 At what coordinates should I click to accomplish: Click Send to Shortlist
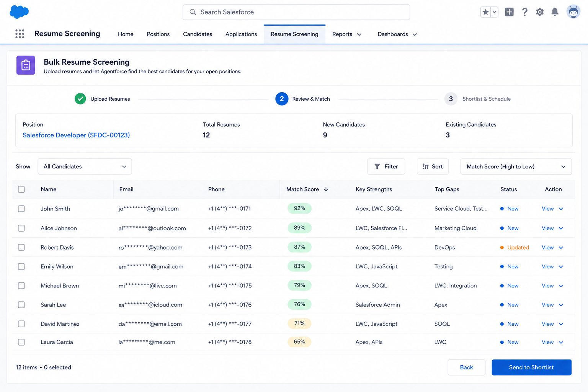531,367
